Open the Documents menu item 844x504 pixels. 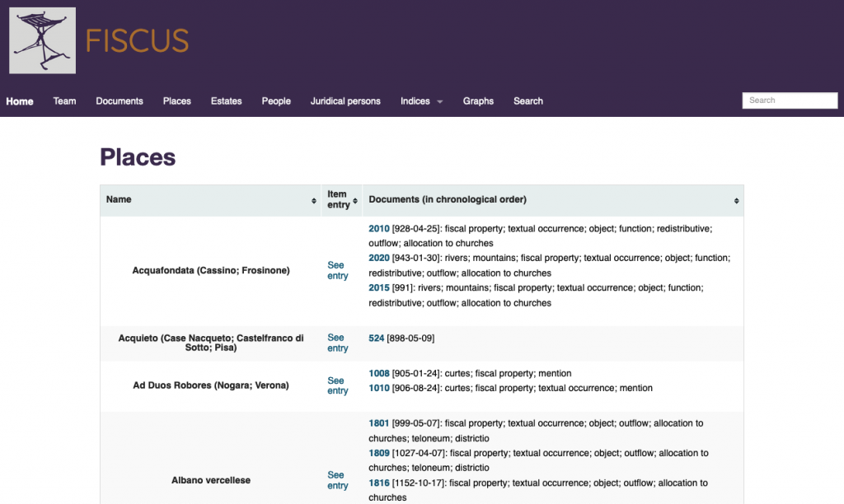tap(120, 101)
